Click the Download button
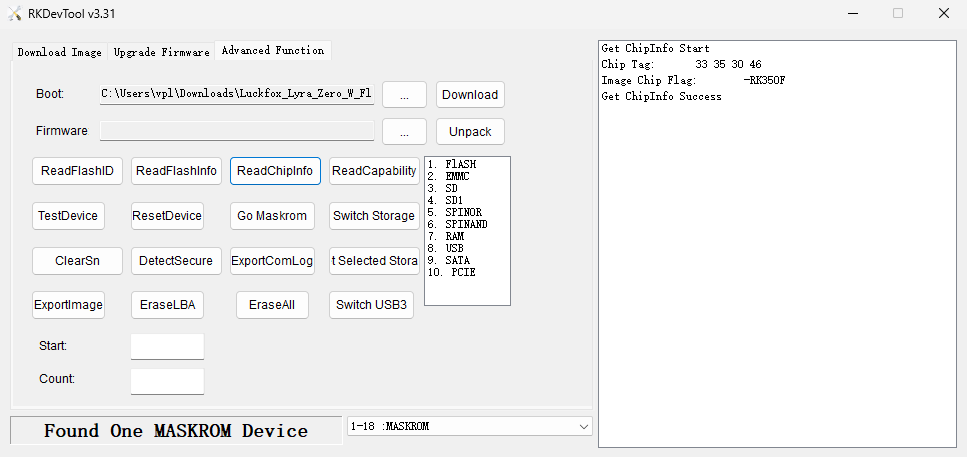The height and width of the screenshot is (457, 967). [x=470, y=94]
